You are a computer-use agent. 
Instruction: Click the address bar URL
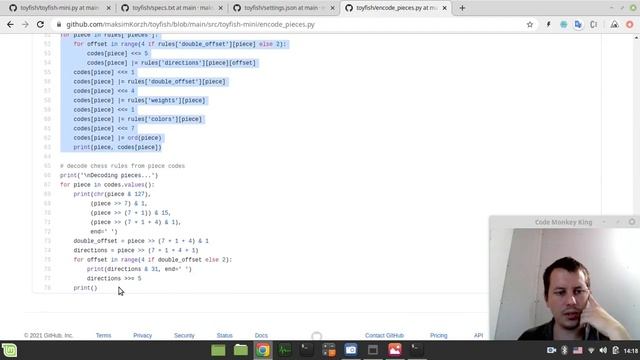[191, 24]
